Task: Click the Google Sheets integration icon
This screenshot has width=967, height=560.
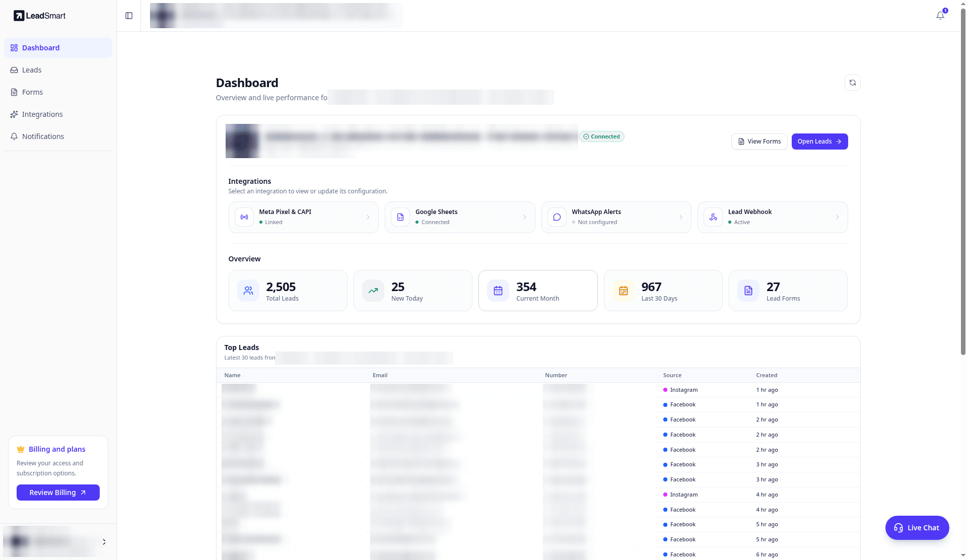Action: coord(400,217)
